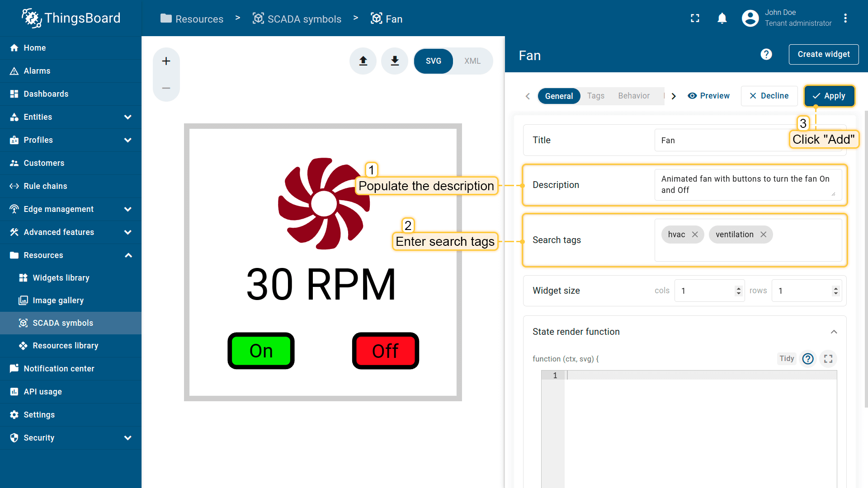Expand the code editor to fullscreen

click(828, 359)
